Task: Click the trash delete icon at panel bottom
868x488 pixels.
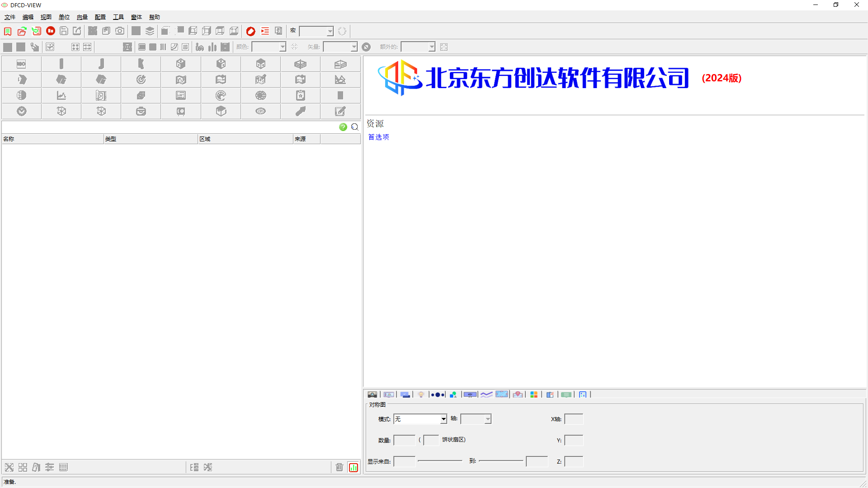Action: pos(340,467)
